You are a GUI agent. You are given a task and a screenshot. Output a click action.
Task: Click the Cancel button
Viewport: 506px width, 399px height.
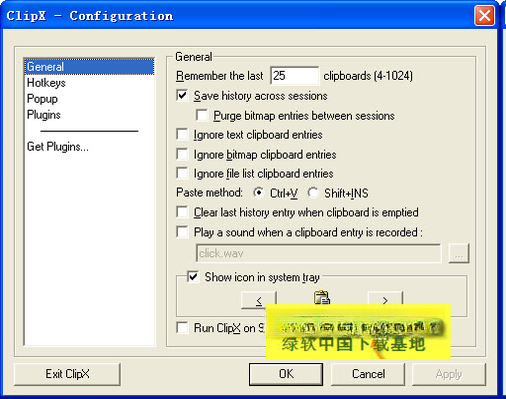pyautogui.click(x=368, y=374)
